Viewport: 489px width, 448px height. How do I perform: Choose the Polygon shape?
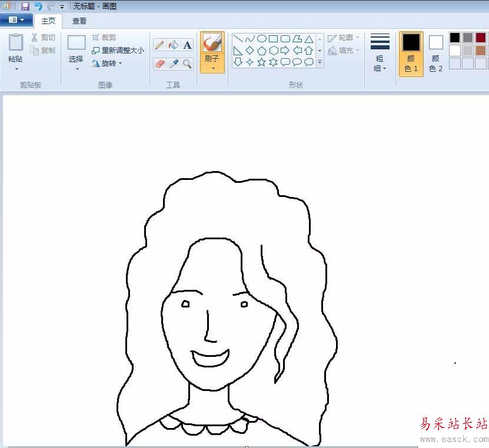[x=297, y=39]
